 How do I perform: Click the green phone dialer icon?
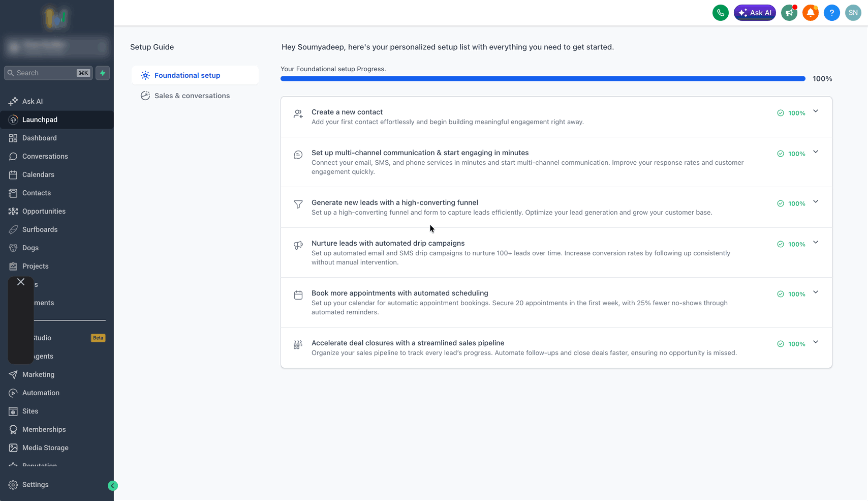(720, 13)
